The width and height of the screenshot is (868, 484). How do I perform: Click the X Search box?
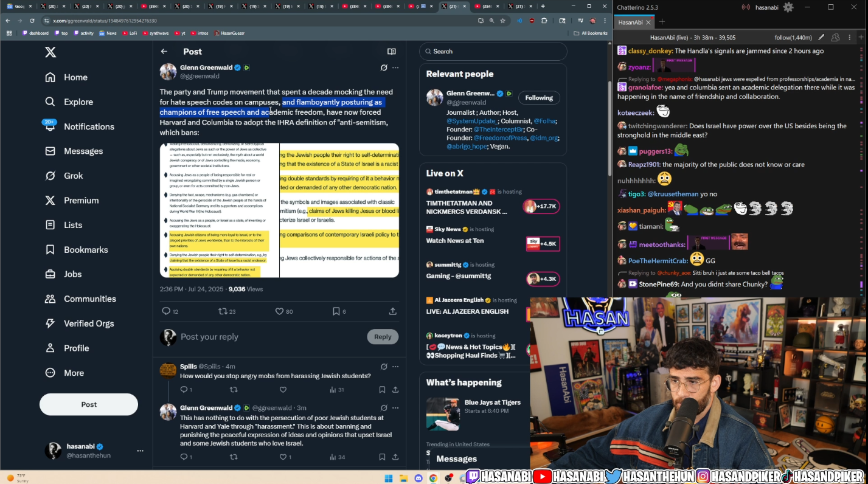coord(493,52)
